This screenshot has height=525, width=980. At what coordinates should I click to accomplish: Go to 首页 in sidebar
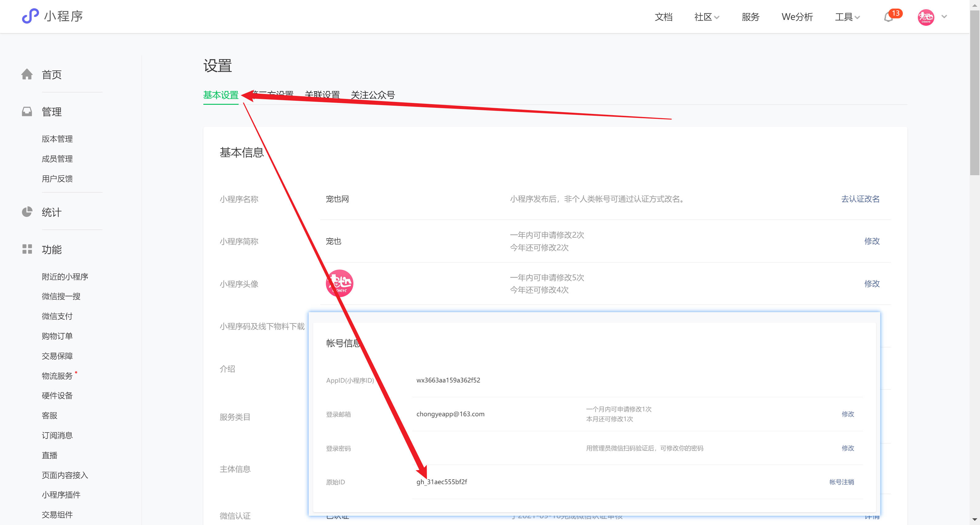52,74
